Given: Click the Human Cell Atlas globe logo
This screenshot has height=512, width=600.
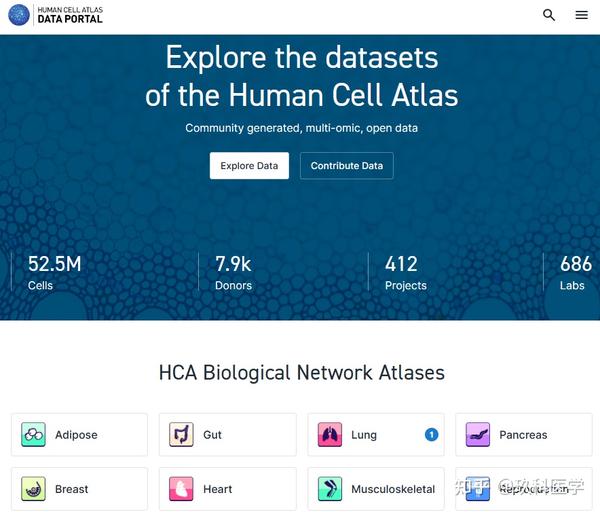Looking at the screenshot, I should pos(19,15).
